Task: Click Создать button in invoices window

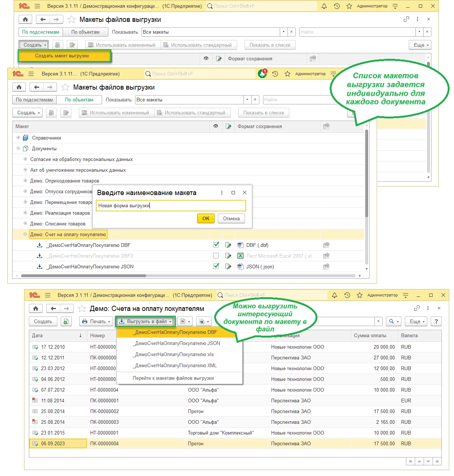Action: tap(43, 322)
